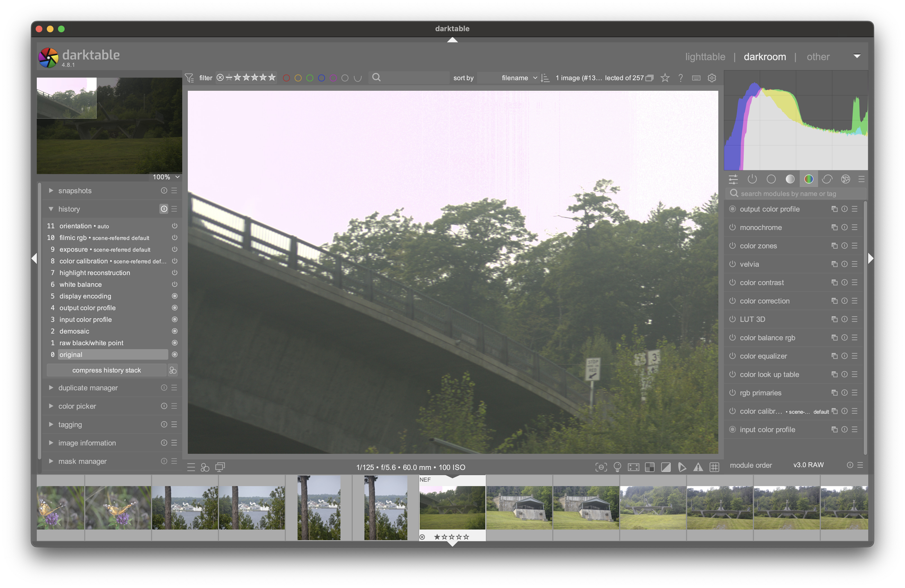Open keyboard shortcuts icon in top bar

696,78
